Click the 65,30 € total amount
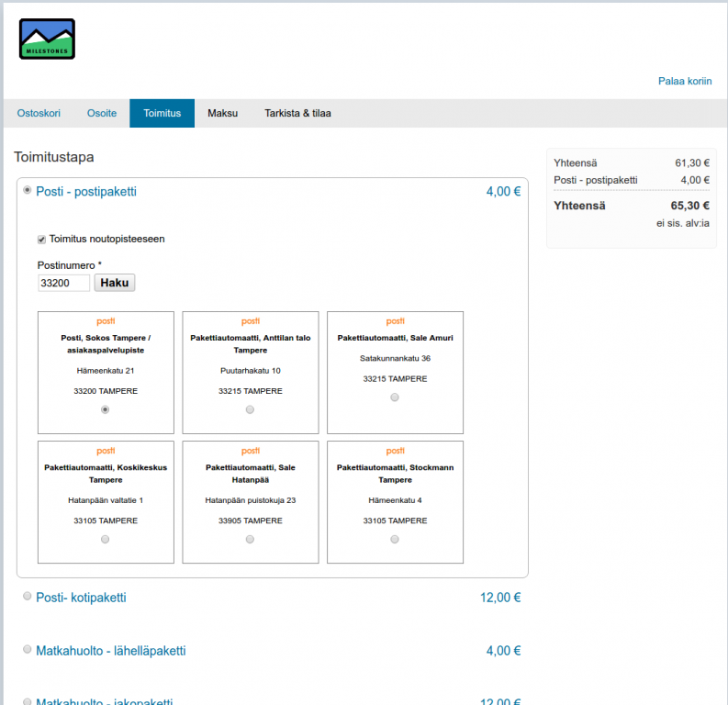The height and width of the screenshot is (705, 728). click(x=690, y=206)
